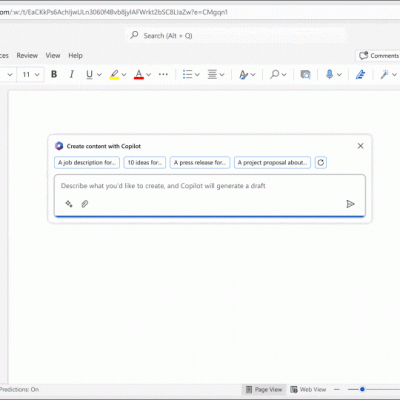Apply yellow text highlight color
This screenshot has width=400, height=400.
114,74
